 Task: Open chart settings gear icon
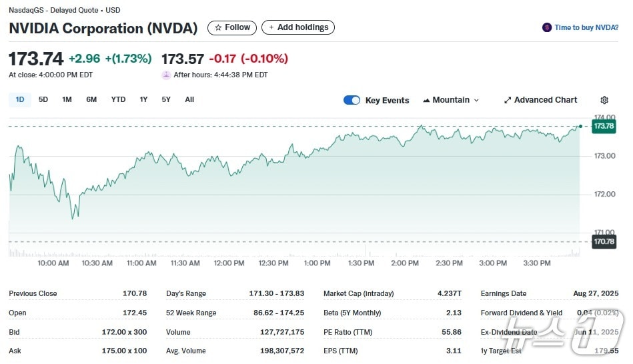pyautogui.click(x=604, y=100)
